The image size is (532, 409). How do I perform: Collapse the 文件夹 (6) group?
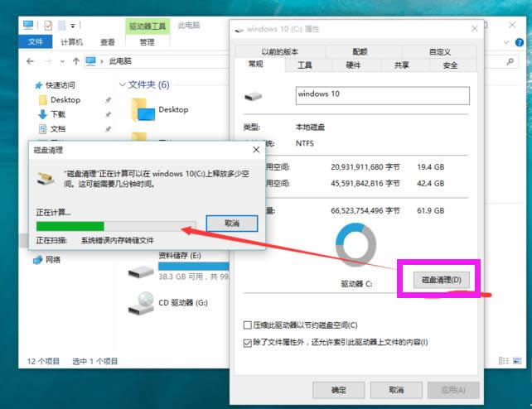(123, 84)
